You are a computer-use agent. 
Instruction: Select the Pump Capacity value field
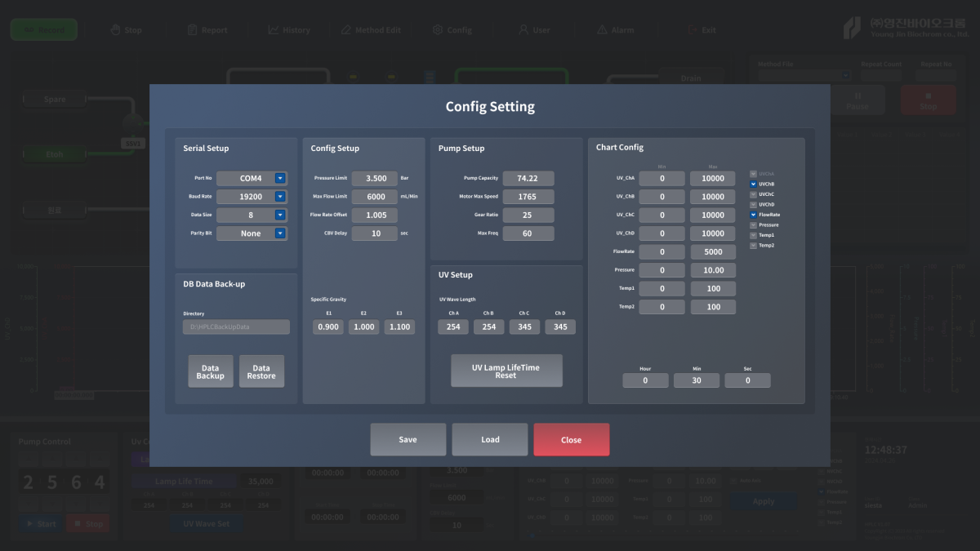[x=528, y=178]
